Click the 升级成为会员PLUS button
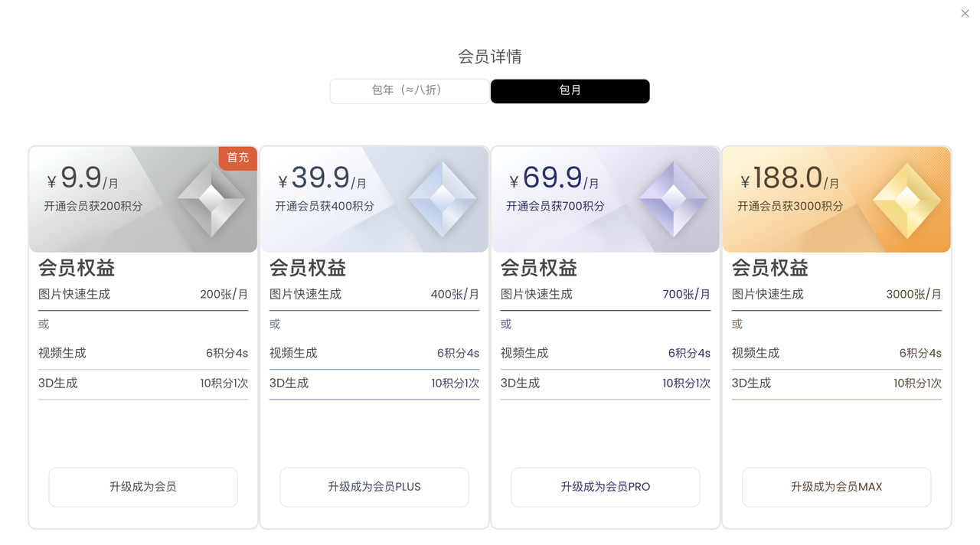 (x=374, y=487)
